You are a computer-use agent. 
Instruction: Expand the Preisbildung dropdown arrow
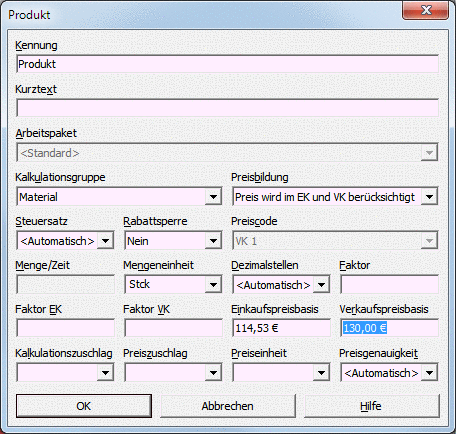coord(429,197)
